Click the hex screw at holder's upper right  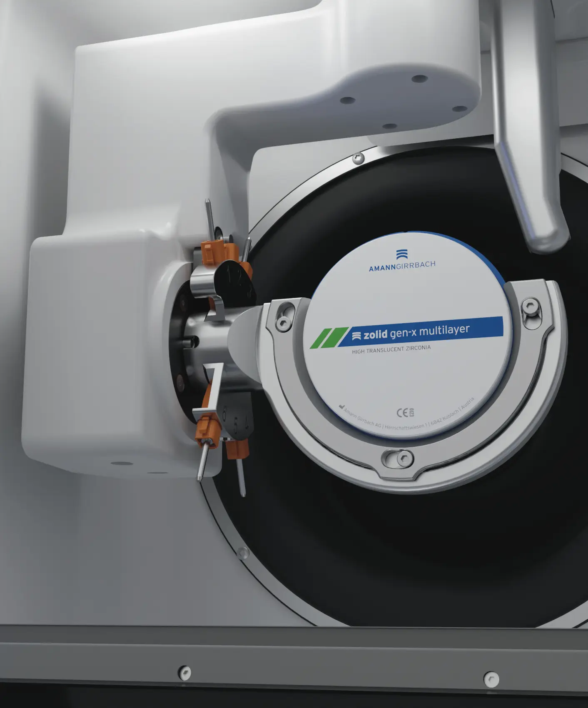528,307
